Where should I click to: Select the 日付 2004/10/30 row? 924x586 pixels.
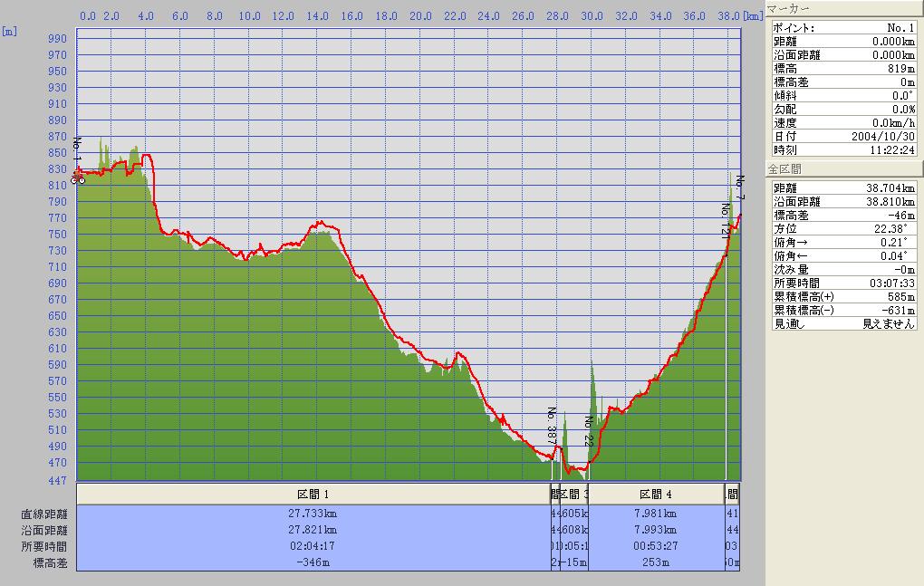[842, 136]
